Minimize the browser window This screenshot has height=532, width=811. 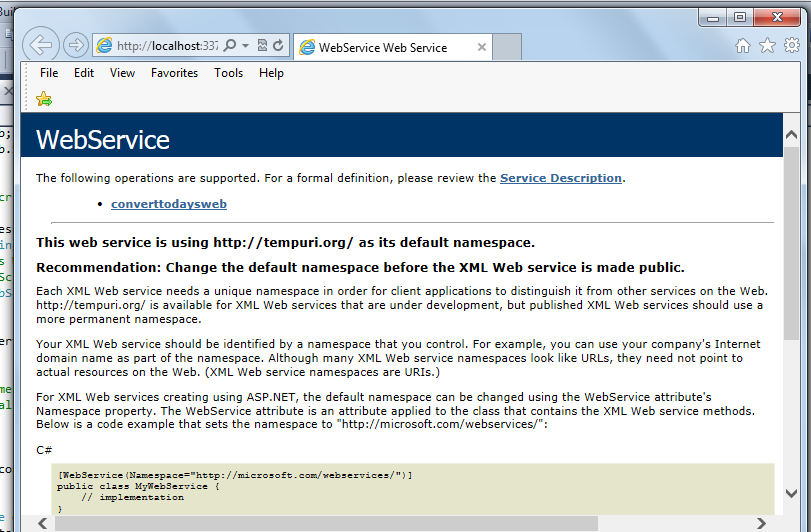tap(713, 18)
